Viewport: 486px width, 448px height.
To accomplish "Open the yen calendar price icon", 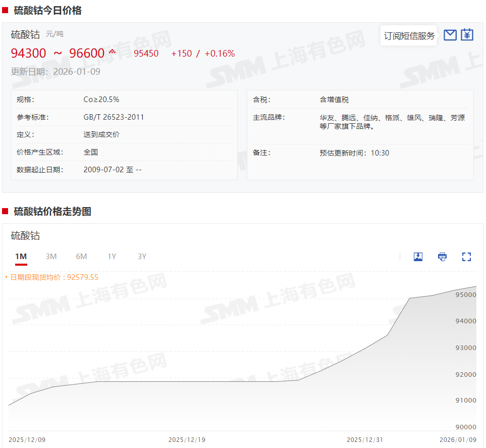I will (x=467, y=35).
